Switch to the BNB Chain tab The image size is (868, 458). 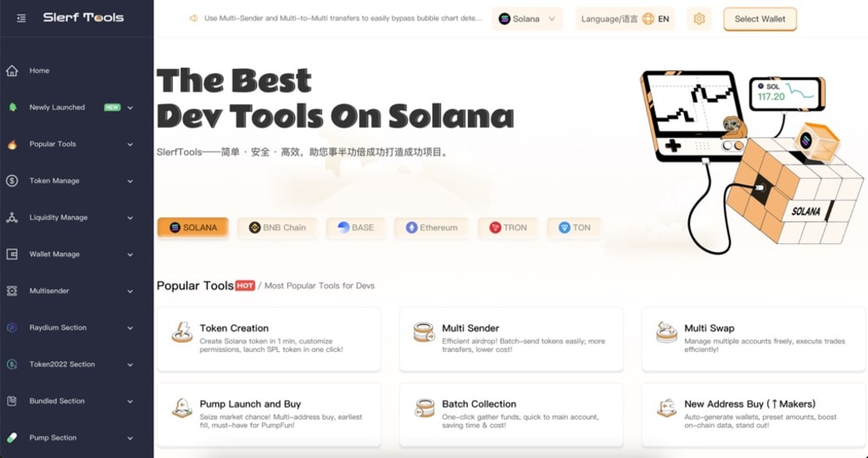(277, 227)
